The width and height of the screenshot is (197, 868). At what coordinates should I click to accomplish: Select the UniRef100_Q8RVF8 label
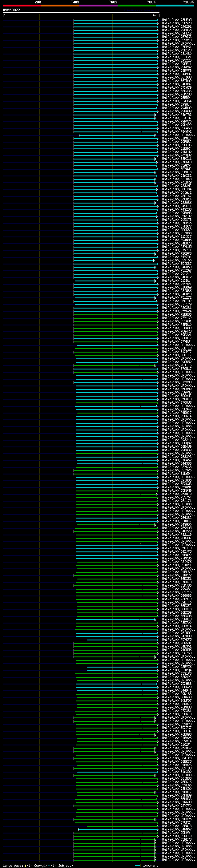tap(177, 71)
